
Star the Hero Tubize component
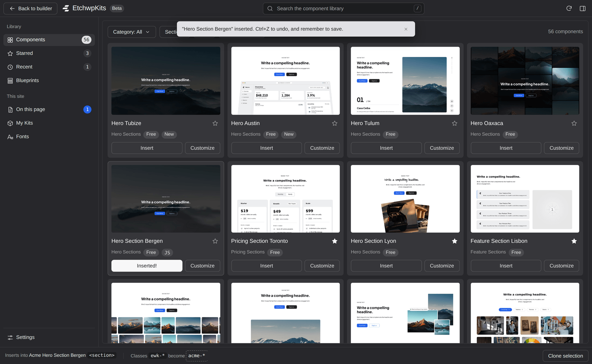click(215, 124)
